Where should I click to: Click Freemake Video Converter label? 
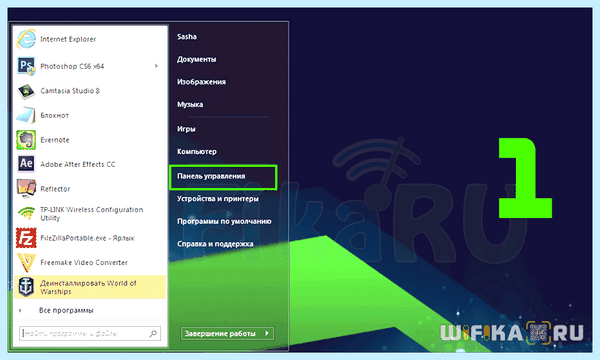click(84, 262)
